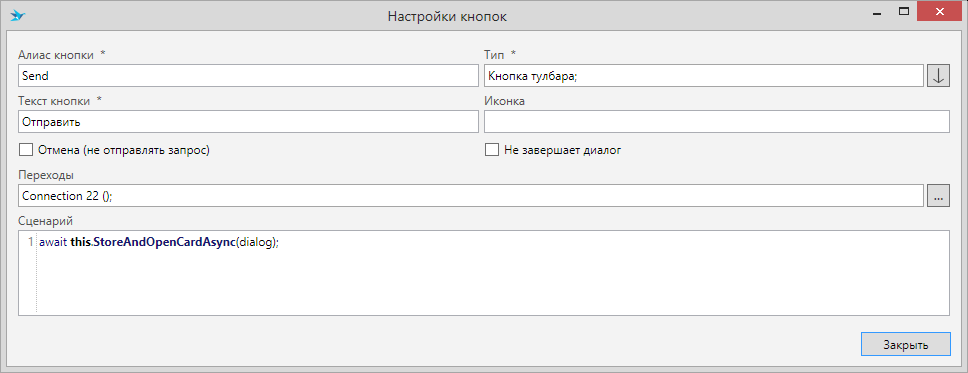Toggle the Не завершает диалог checkbox
968x373 pixels.
[x=492, y=150]
